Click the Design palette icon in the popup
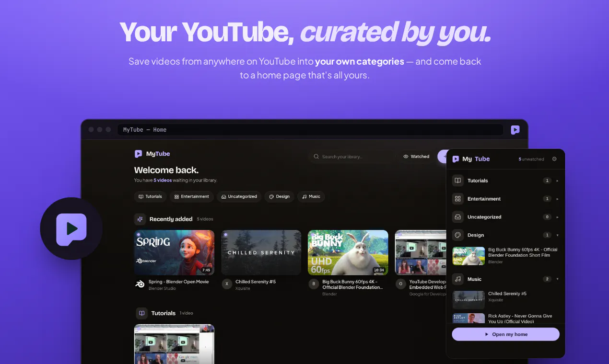 (458, 235)
